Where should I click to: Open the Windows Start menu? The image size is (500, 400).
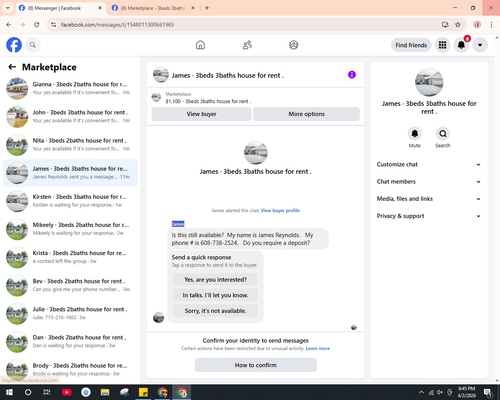pyautogui.click(x=9, y=392)
